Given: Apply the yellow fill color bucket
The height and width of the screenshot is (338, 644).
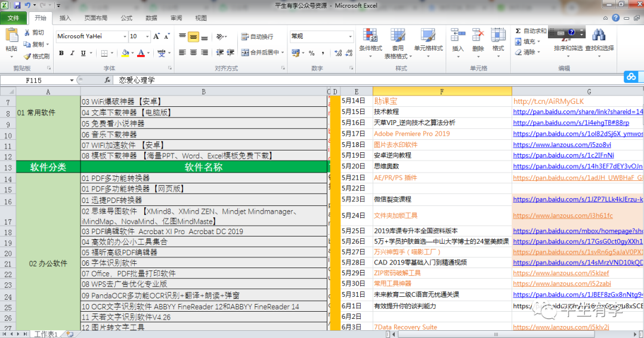Looking at the screenshot, I should [125, 53].
